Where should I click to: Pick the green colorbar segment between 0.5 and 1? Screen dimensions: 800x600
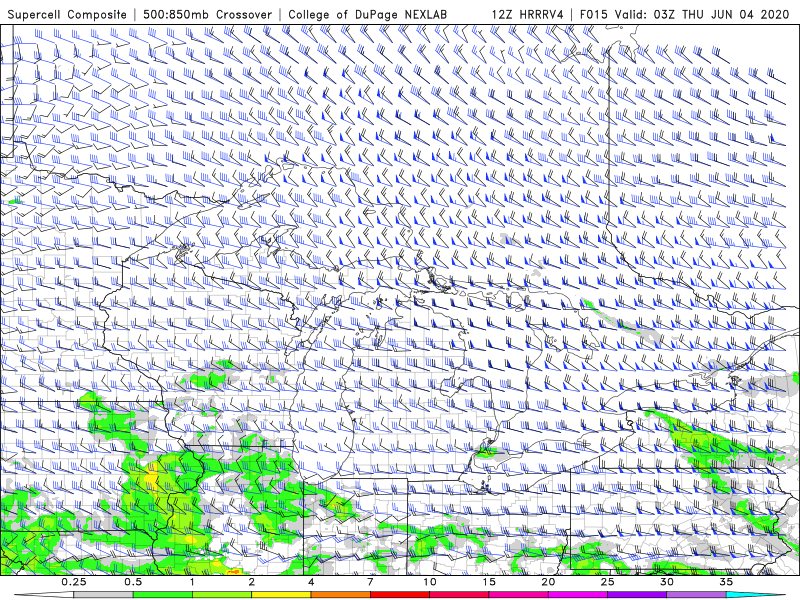163,595
